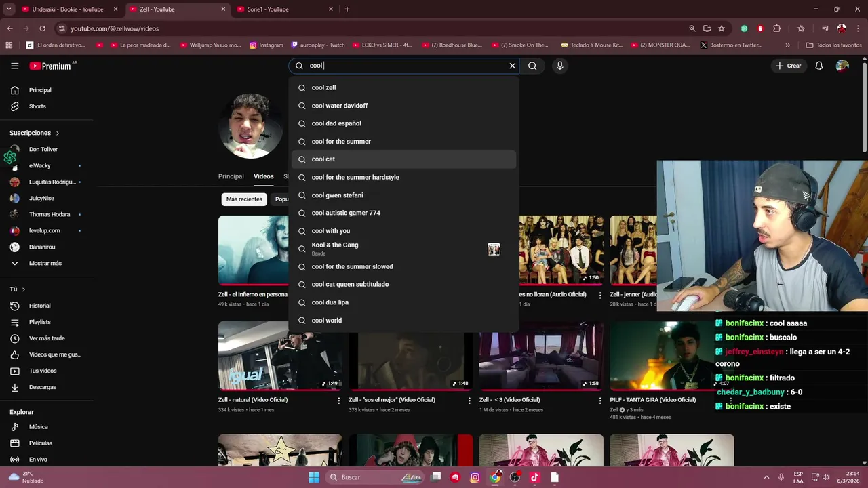Viewport: 868px width, 488px height.
Task: Expand Suscripciones section chevron
Action: point(58,134)
